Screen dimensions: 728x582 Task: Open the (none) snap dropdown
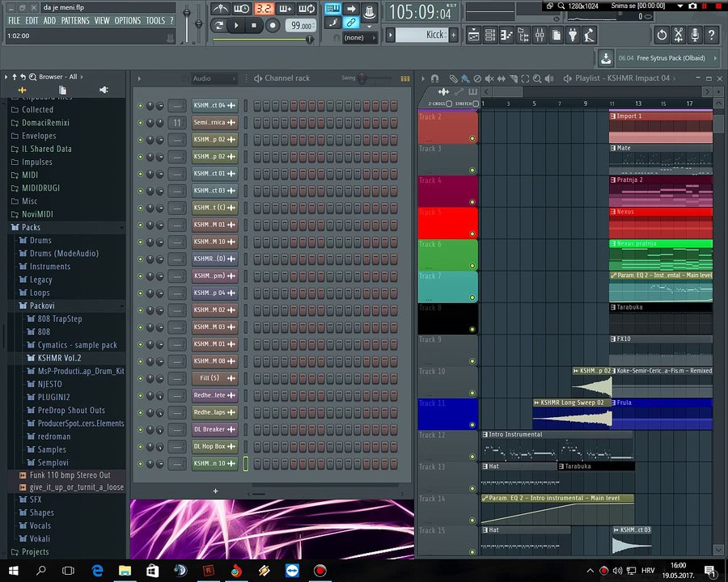(360, 38)
